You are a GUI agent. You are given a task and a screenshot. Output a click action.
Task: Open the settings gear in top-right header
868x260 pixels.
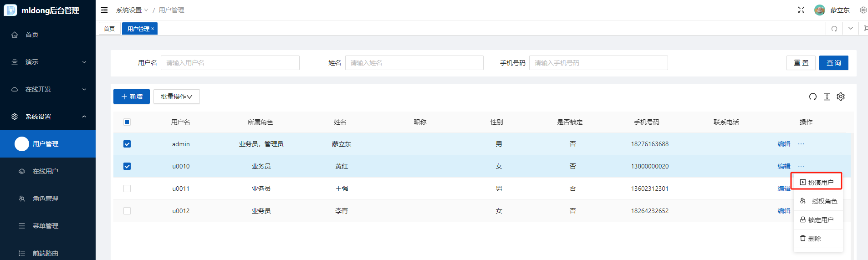click(863, 10)
